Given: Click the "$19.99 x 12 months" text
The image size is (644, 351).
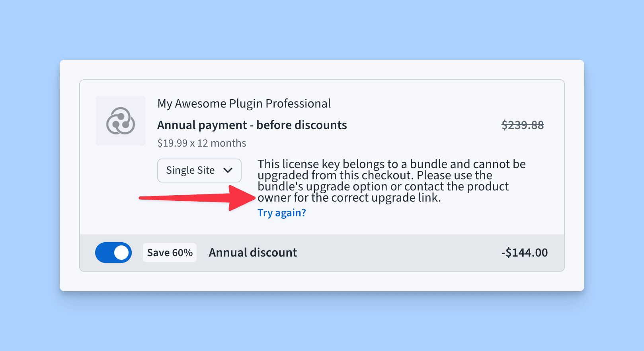Looking at the screenshot, I should 202,143.
